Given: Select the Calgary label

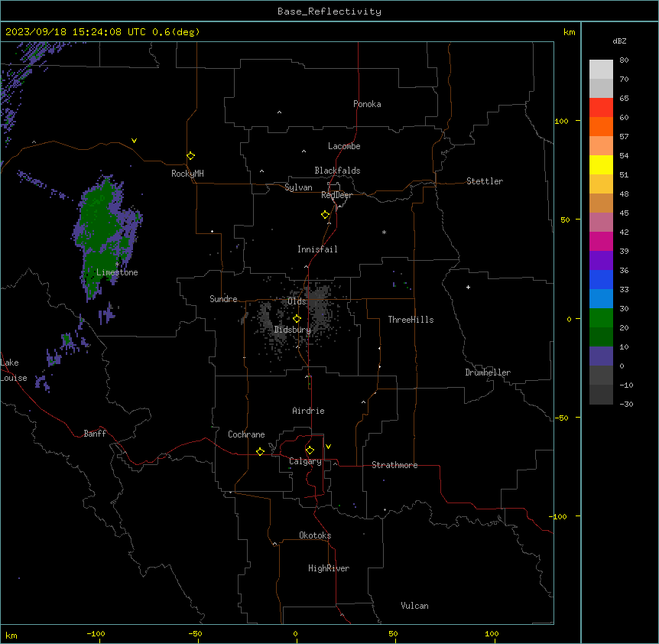Looking at the screenshot, I should click(305, 461).
